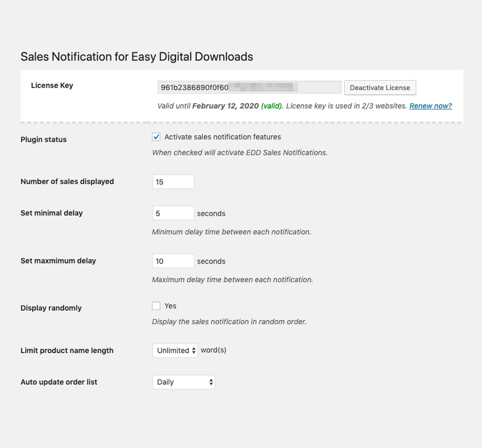The image size is (482, 448).
Task: Click the Set maxmimum delay label
Action: (58, 261)
